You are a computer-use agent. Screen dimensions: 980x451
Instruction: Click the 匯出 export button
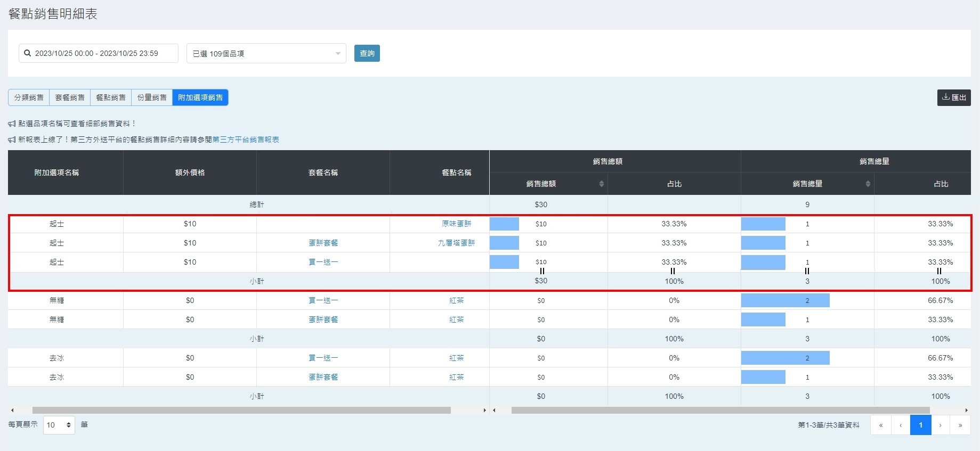[x=954, y=97]
